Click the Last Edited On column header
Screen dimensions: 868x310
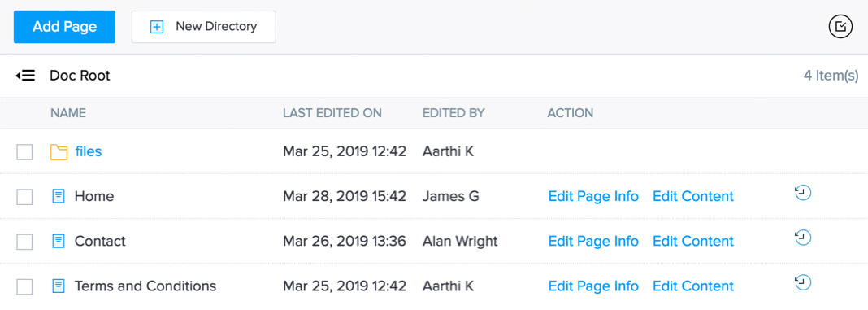(x=332, y=113)
